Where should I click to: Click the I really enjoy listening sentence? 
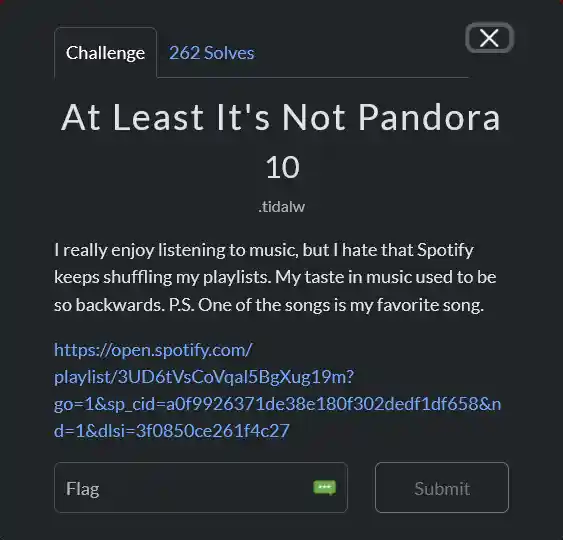coord(264,250)
